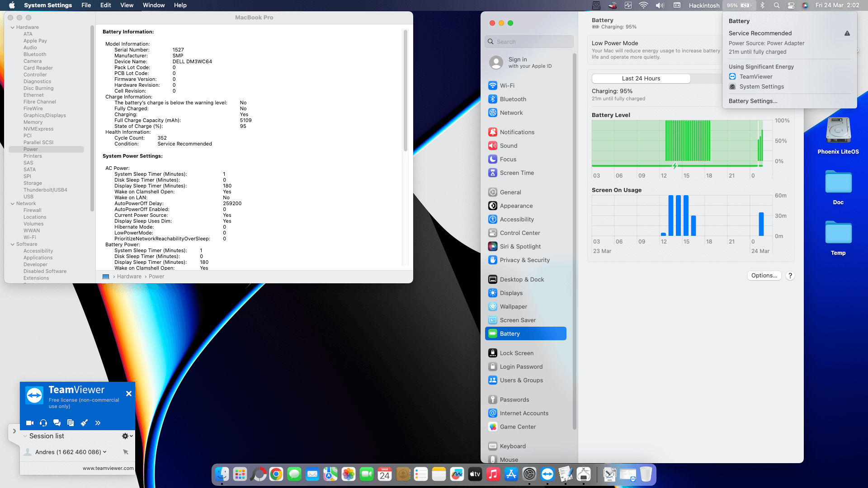This screenshot has width=868, height=488.
Task: Open Phoenix LiteOS drive on desktop
Action: 838,136
